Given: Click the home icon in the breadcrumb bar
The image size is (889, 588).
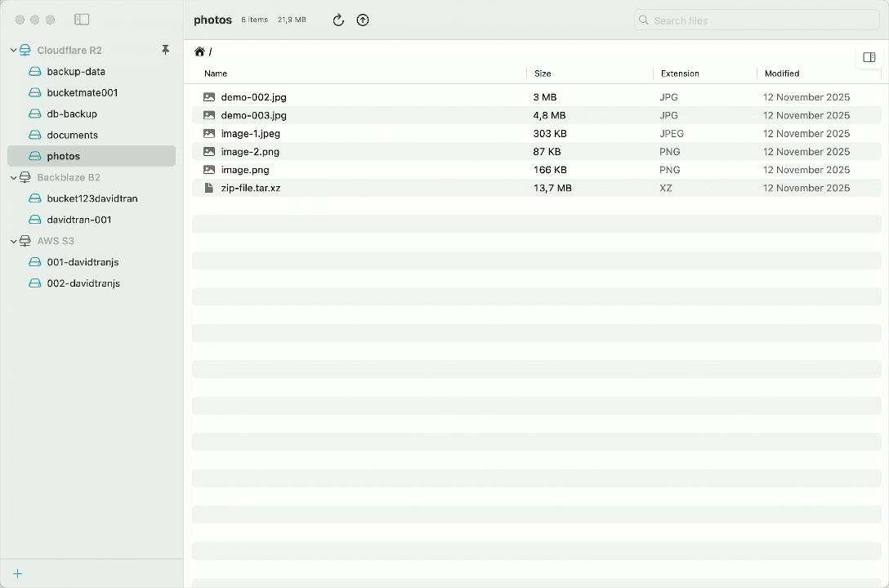Looking at the screenshot, I should (x=199, y=51).
